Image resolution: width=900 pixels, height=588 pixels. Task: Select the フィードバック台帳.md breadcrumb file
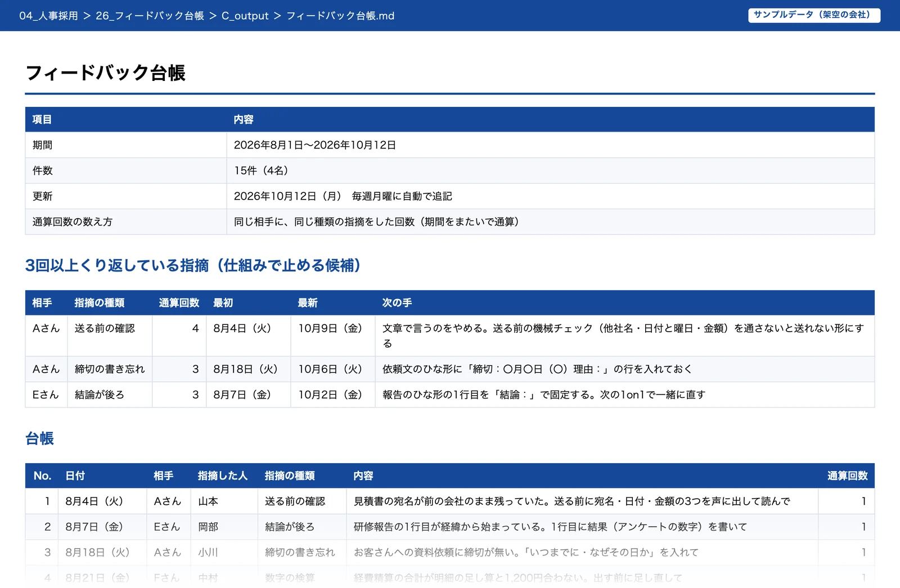coord(340,16)
